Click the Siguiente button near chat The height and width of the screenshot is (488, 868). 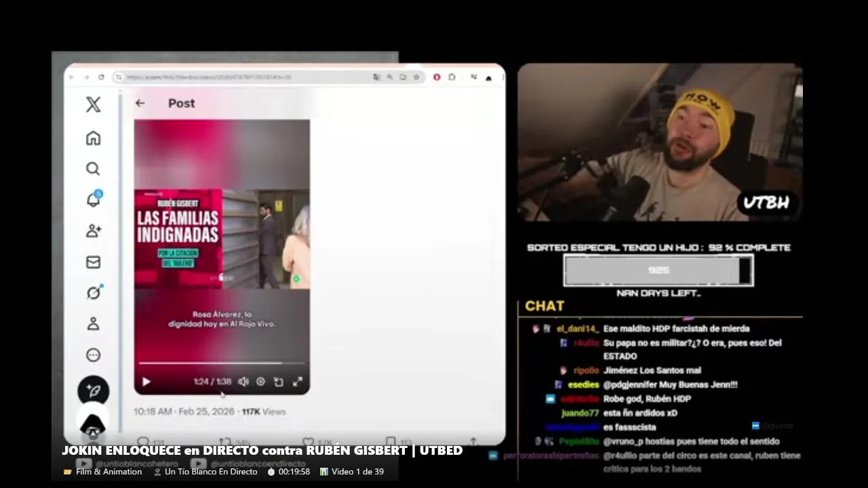(772, 426)
